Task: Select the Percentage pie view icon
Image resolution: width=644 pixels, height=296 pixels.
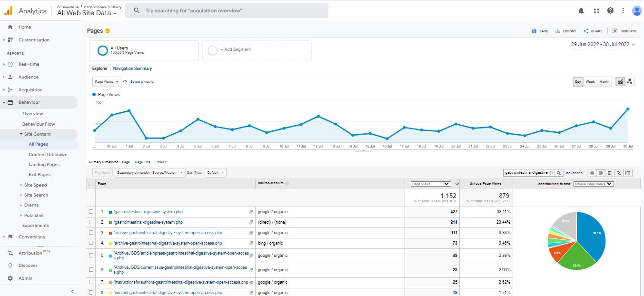Action: coord(601,173)
